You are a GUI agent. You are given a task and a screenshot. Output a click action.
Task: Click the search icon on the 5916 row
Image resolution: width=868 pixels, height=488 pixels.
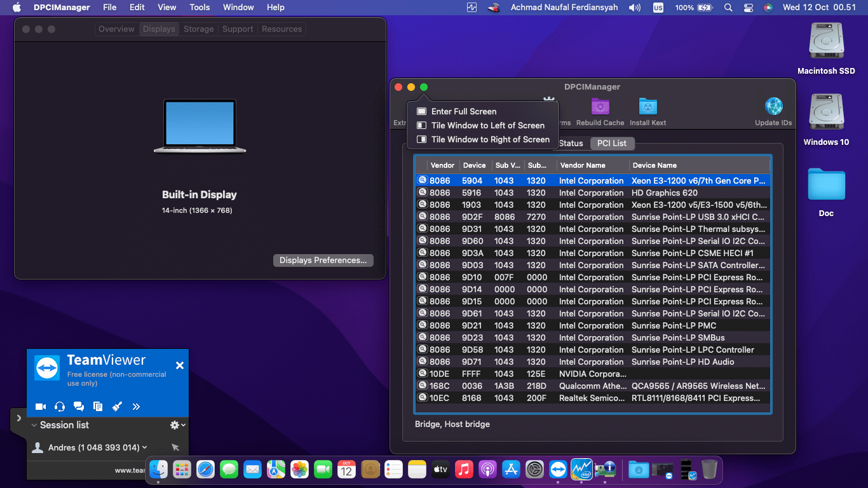422,193
